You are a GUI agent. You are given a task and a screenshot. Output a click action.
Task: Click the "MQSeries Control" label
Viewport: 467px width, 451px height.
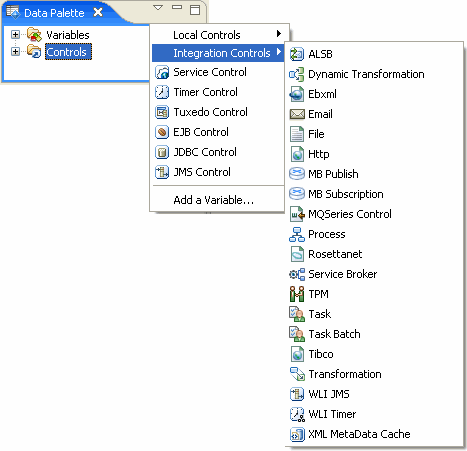(x=350, y=214)
